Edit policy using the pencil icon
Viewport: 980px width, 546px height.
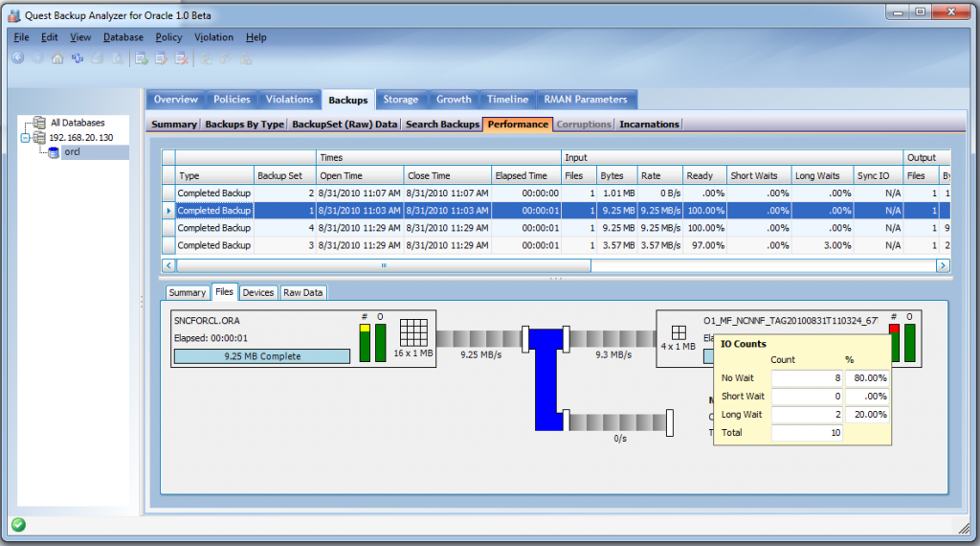click(161, 58)
